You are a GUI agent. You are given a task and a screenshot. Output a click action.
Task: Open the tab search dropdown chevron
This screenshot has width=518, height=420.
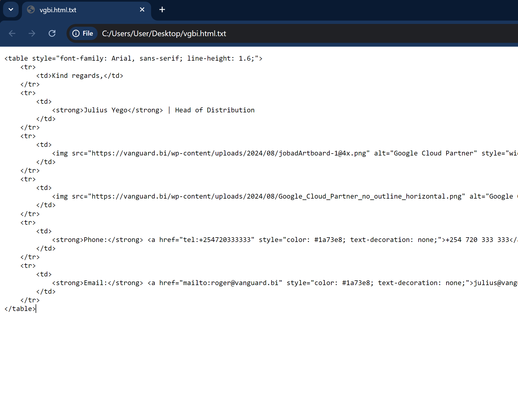[x=11, y=9]
